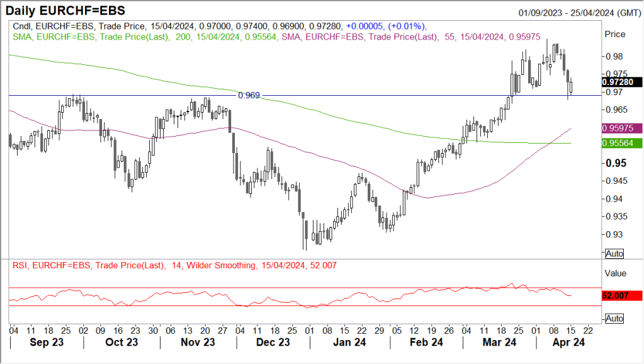Select the 0.969 horizontal line label
The width and height of the screenshot is (644, 364).
[x=248, y=96]
